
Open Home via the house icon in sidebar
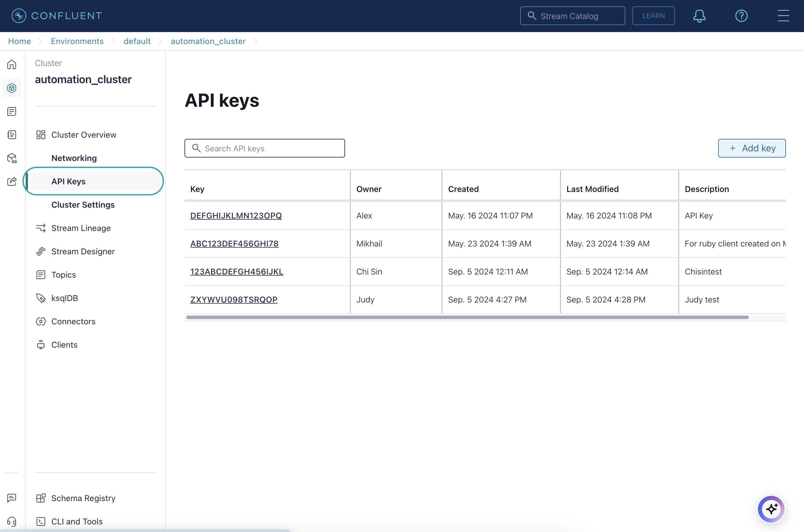tap(12, 64)
